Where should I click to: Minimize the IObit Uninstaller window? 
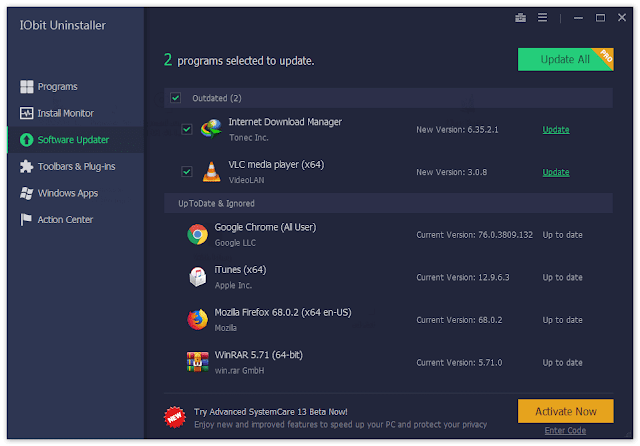pyautogui.click(x=578, y=18)
